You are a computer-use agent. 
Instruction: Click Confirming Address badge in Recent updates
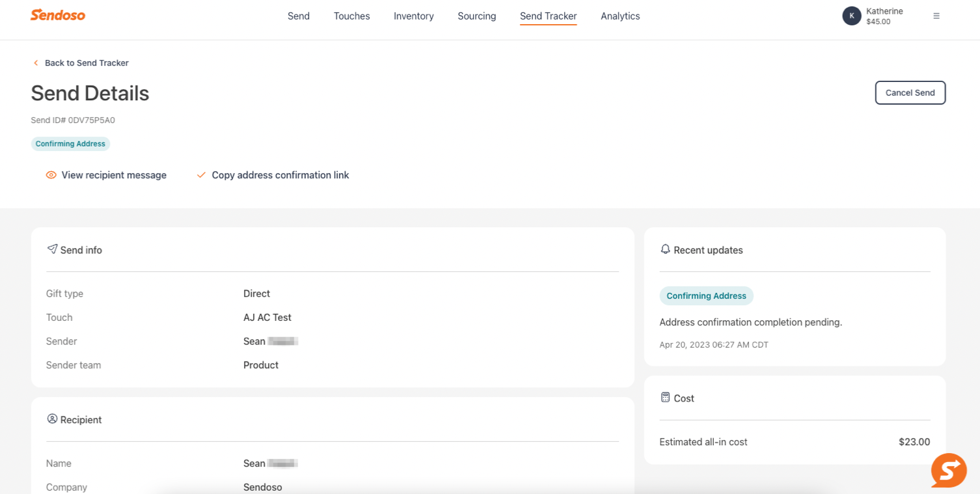click(x=706, y=295)
